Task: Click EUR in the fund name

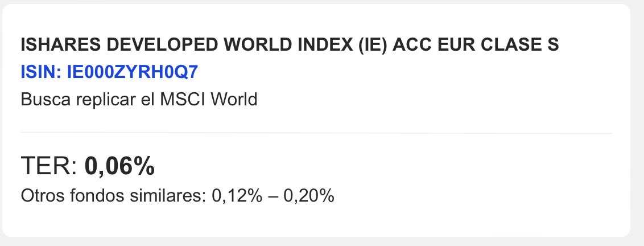Action: (x=449, y=45)
